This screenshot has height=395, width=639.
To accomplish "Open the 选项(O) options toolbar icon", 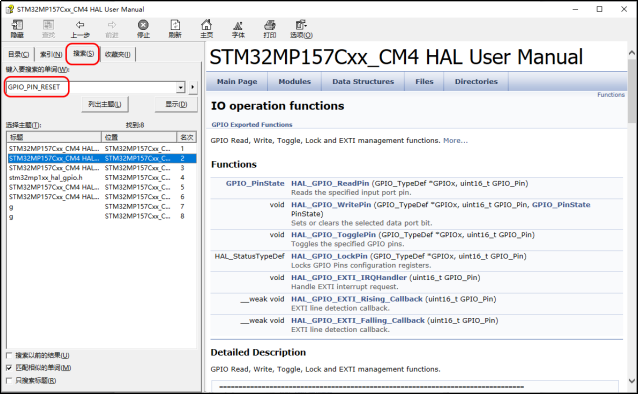I will click(x=301, y=29).
